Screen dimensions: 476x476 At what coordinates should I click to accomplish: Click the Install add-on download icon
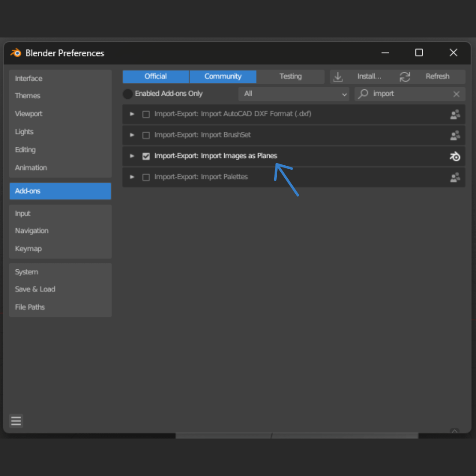point(338,77)
